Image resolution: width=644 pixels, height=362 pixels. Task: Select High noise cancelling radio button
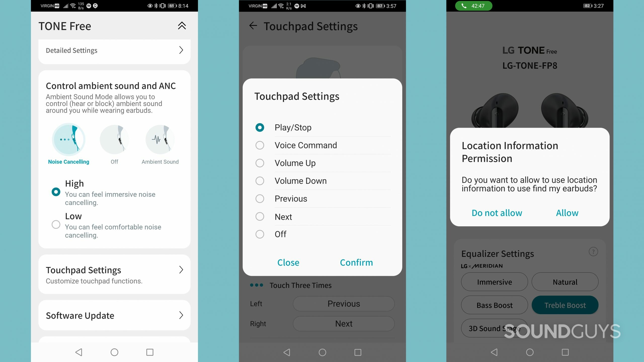(x=56, y=191)
